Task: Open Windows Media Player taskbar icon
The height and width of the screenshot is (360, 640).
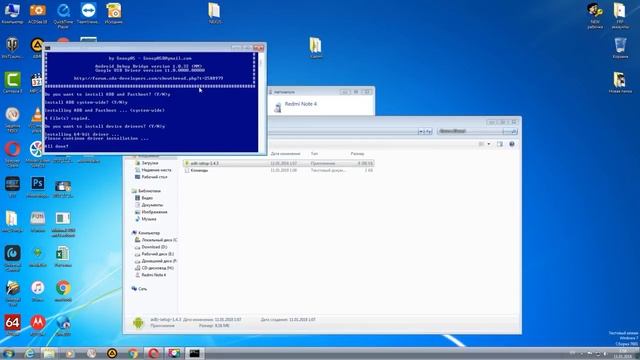Action: pos(70,353)
